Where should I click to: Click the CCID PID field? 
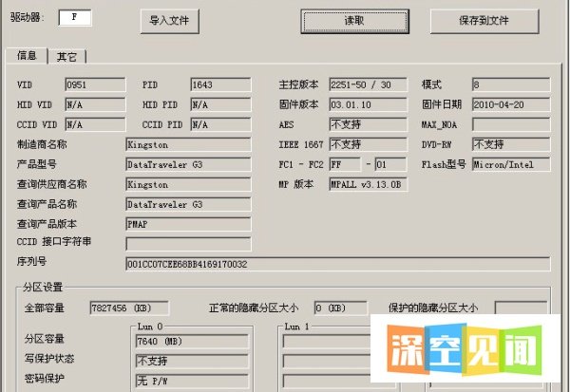[x=220, y=124]
